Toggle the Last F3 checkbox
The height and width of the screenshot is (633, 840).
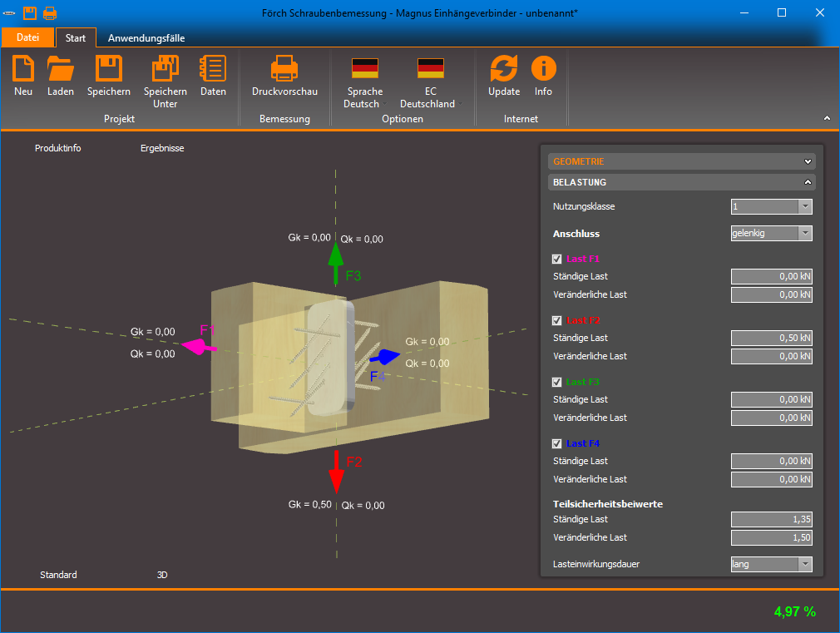coord(556,382)
